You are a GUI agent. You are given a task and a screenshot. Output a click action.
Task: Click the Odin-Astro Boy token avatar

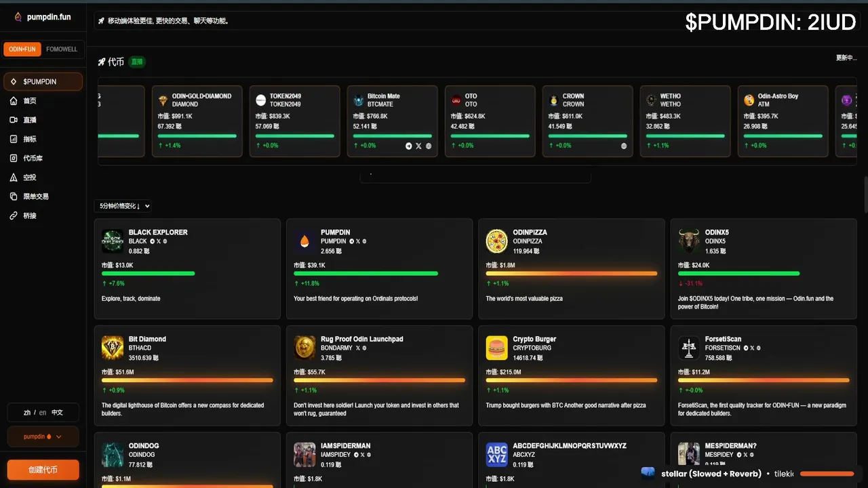(x=749, y=100)
